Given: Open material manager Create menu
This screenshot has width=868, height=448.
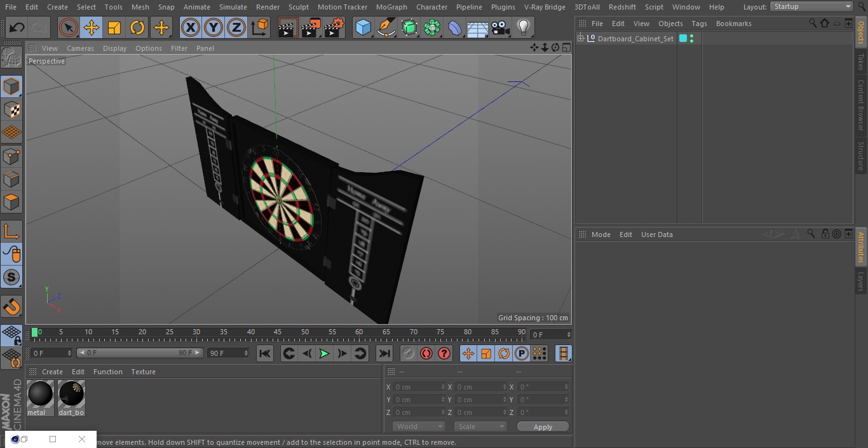Looking at the screenshot, I should pyautogui.click(x=52, y=372).
